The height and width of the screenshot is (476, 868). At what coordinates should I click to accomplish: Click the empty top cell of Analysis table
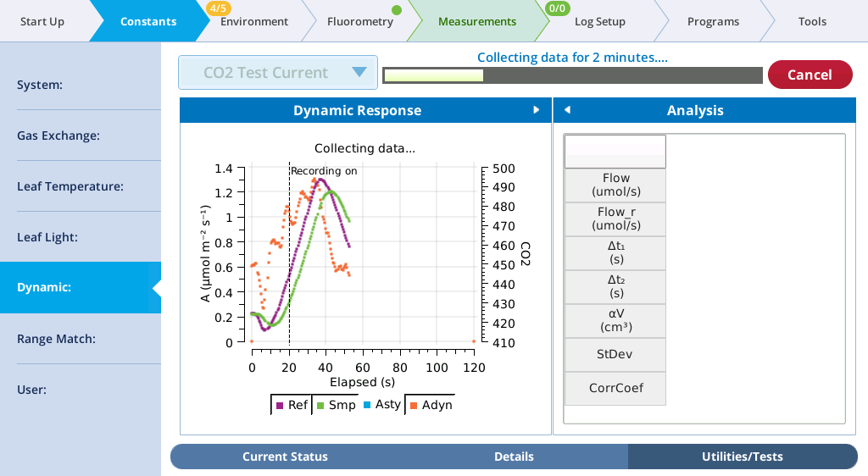pos(615,151)
